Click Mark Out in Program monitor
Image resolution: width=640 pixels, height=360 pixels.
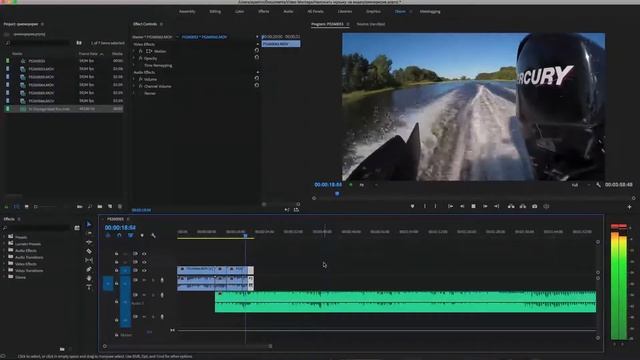pyautogui.click(x=436, y=206)
